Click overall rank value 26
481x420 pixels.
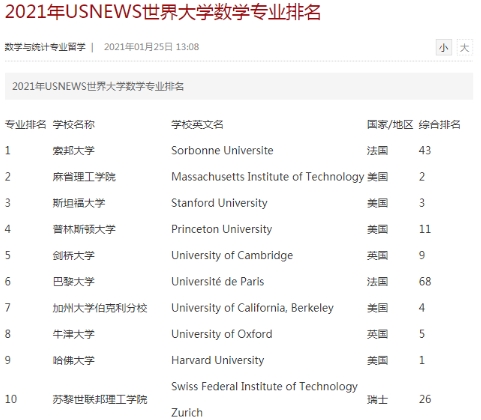coord(425,399)
